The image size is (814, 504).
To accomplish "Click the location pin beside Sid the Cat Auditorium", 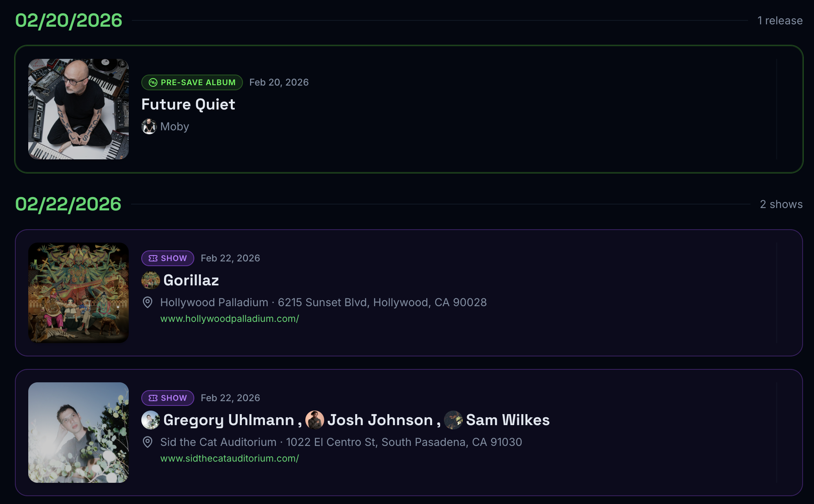I will 148,442.
